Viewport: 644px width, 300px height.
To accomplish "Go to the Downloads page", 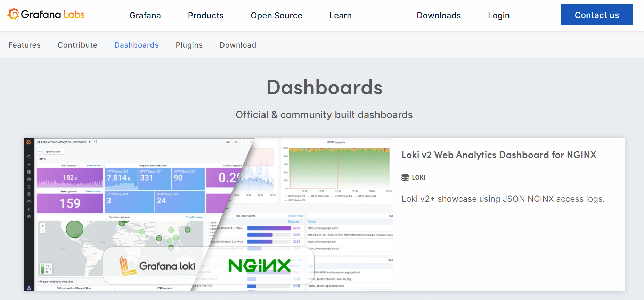I will 439,16.
